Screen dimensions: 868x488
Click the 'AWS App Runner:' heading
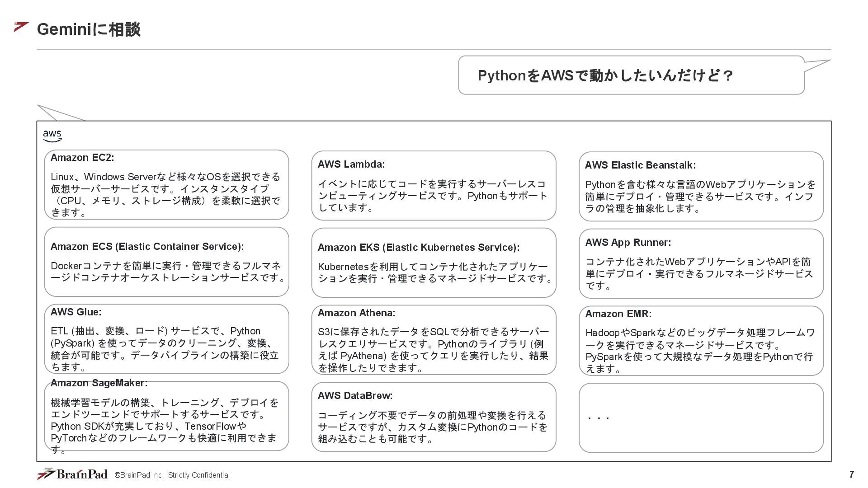[628, 243]
